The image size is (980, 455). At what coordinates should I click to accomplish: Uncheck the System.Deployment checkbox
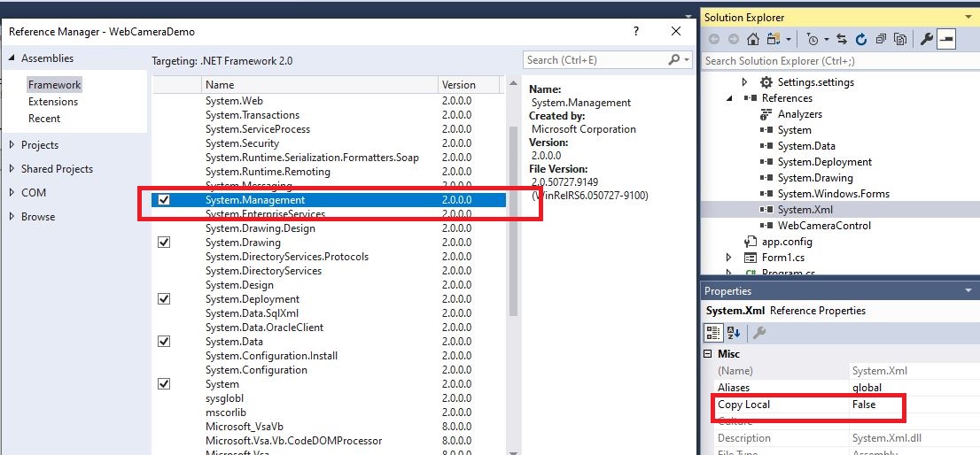tap(165, 299)
